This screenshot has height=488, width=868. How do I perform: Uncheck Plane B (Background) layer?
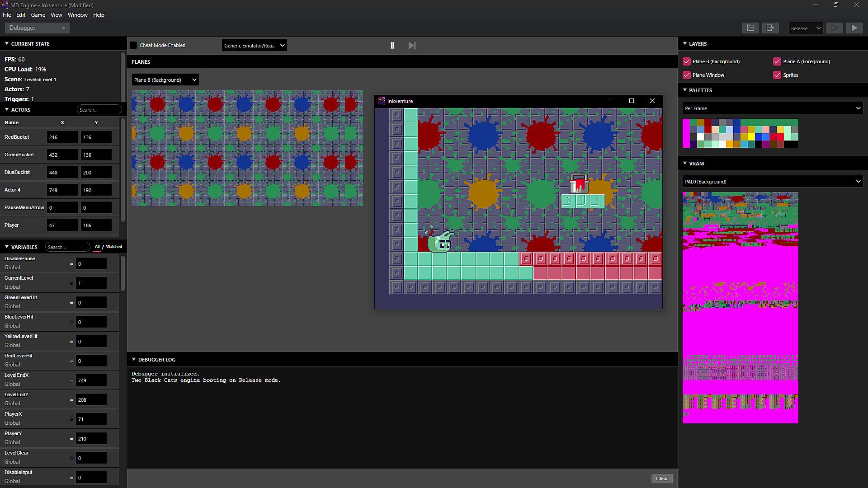click(687, 61)
